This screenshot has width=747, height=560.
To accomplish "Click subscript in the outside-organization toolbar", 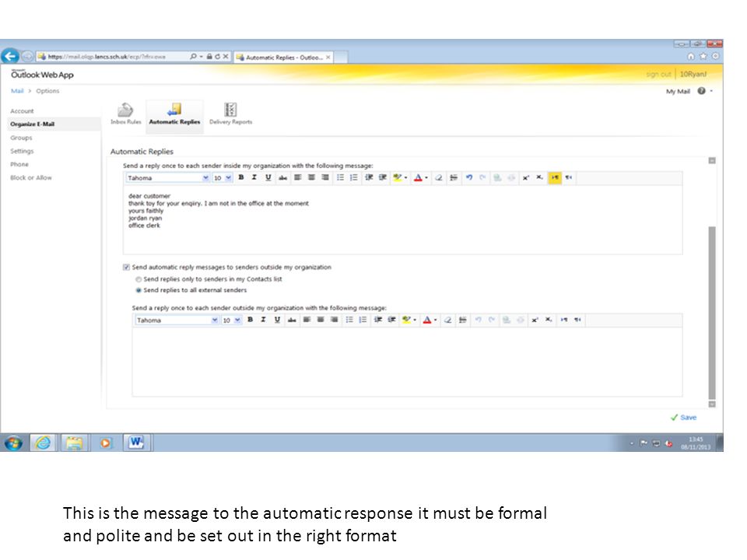I will [x=549, y=320].
